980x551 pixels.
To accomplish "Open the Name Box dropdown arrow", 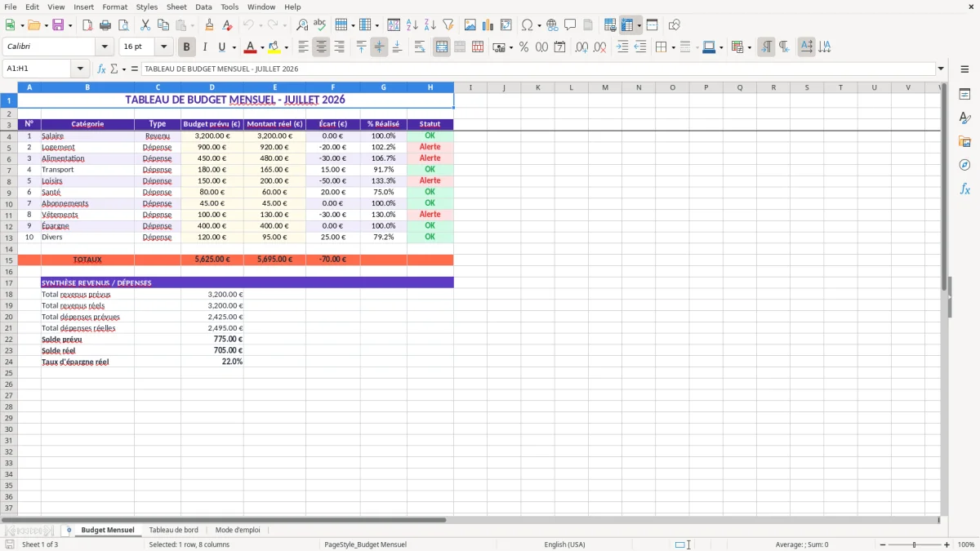I will click(x=80, y=69).
